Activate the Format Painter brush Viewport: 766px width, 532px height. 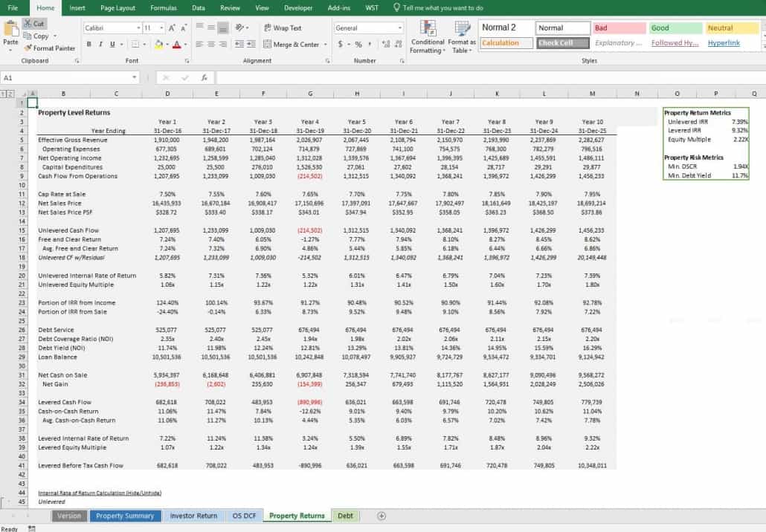(50, 48)
